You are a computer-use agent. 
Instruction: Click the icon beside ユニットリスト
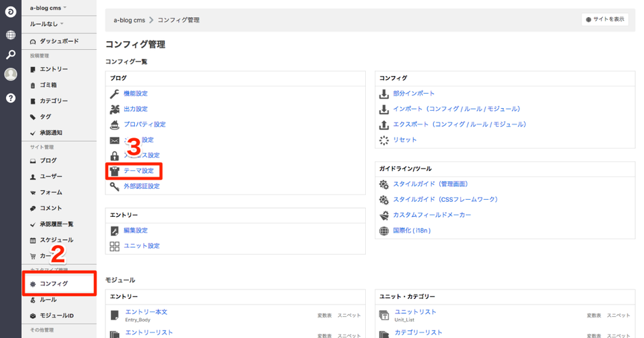click(384, 315)
